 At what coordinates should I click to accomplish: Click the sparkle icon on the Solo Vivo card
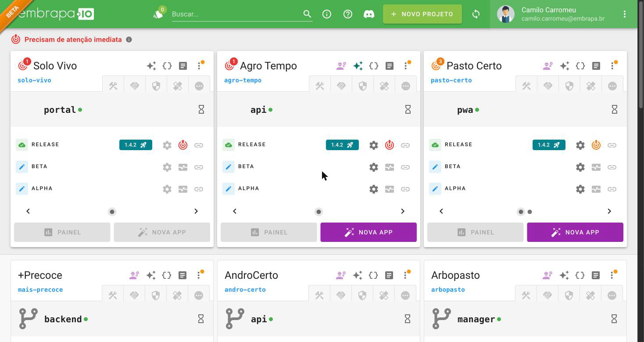tap(151, 66)
